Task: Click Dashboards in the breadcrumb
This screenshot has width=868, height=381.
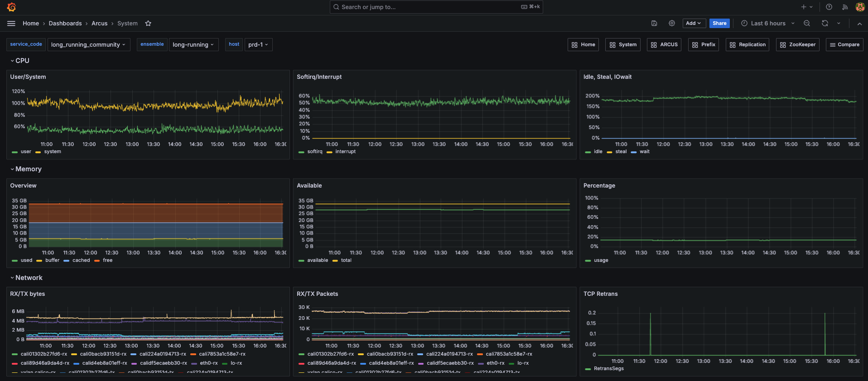Action: point(65,24)
